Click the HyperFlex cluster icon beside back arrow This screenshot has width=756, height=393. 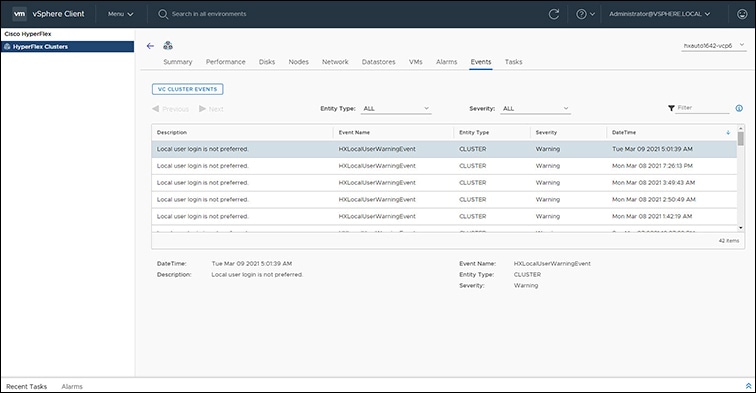click(168, 45)
